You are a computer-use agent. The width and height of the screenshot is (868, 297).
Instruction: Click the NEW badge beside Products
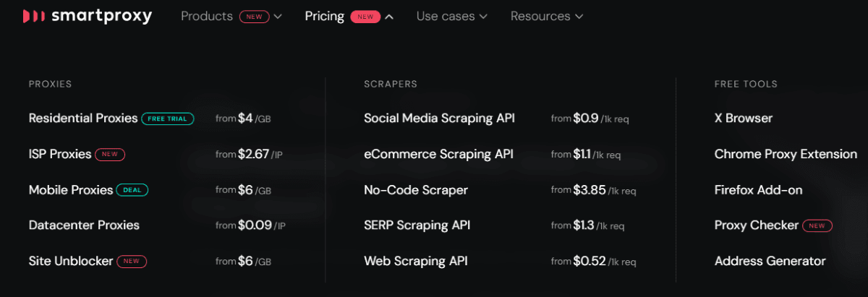click(x=255, y=17)
